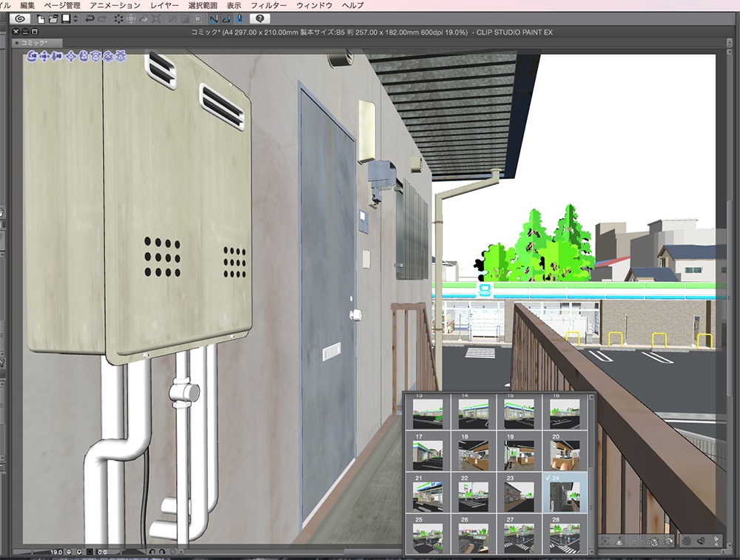The width and height of the screenshot is (740, 560).
Task: Rotate canvas left with the arrow icon
Action: click(x=152, y=552)
